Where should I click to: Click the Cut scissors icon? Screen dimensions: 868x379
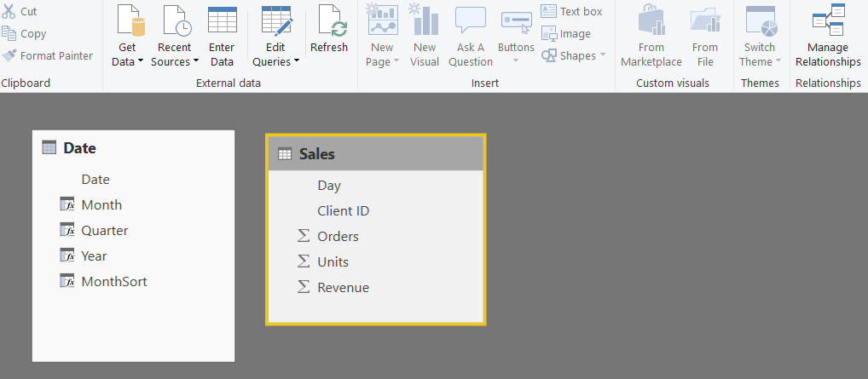coord(9,11)
